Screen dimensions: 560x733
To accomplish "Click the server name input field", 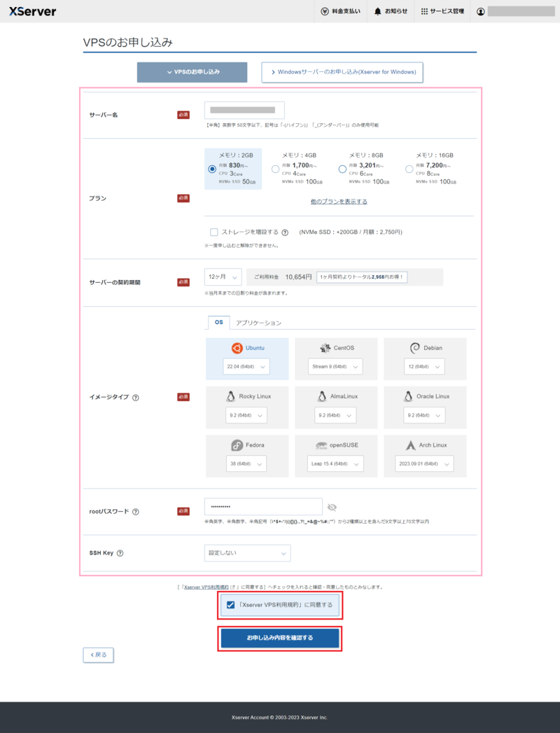I will coord(244,111).
